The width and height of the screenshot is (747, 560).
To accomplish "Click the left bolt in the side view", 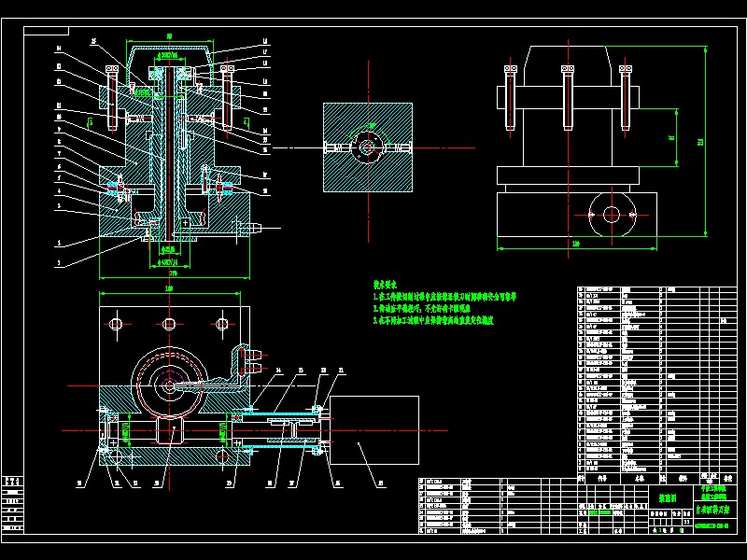I will tap(510, 97).
